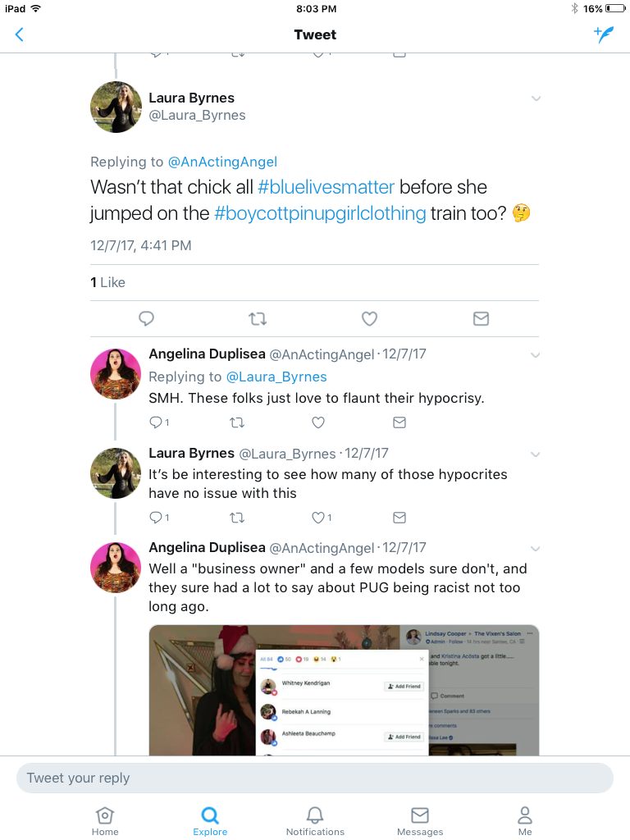Switch to the Notifications tab
This screenshot has height=840, width=630.
click(315, 821)
